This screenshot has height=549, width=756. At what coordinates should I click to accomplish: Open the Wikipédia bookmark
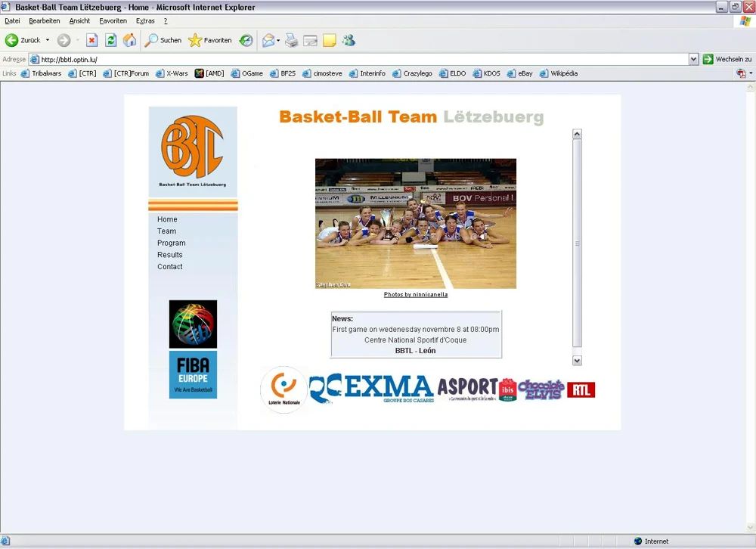[559, 73]
